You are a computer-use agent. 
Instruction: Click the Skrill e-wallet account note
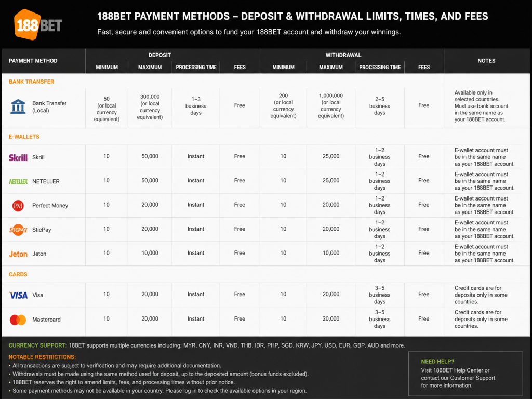point(485,157)
